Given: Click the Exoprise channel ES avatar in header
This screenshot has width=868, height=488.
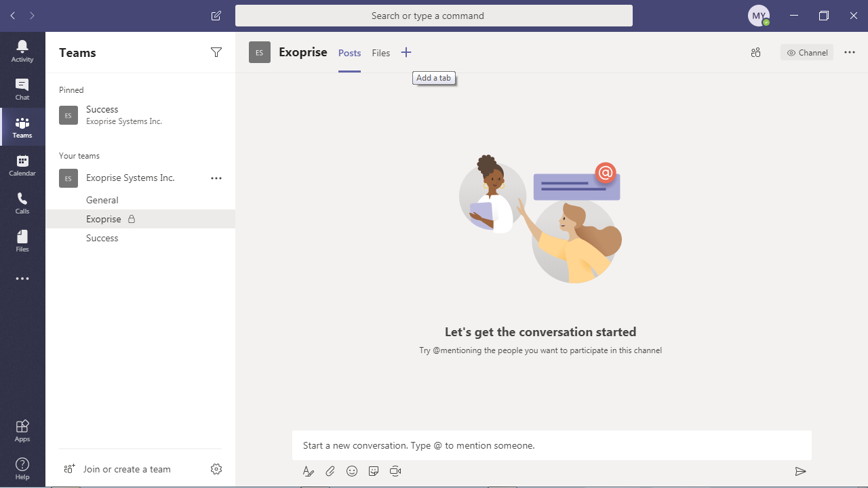Looking at the screenshot, I should click(260, 52).
